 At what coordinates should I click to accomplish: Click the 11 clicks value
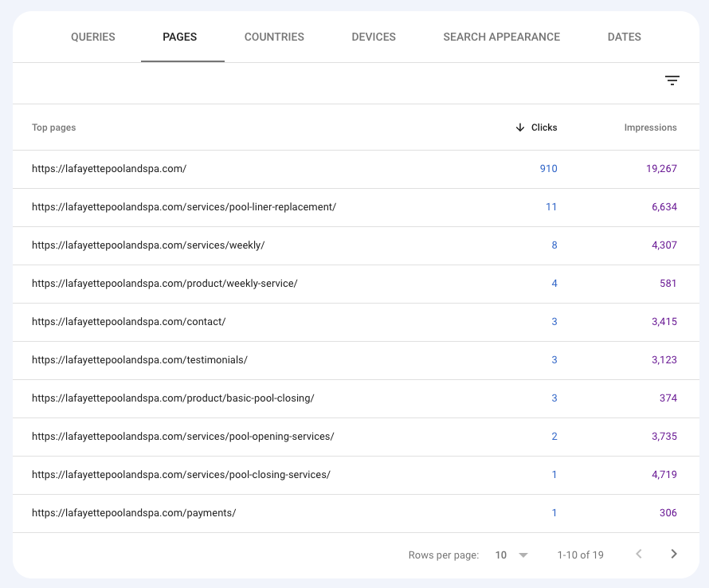[551, 207]
